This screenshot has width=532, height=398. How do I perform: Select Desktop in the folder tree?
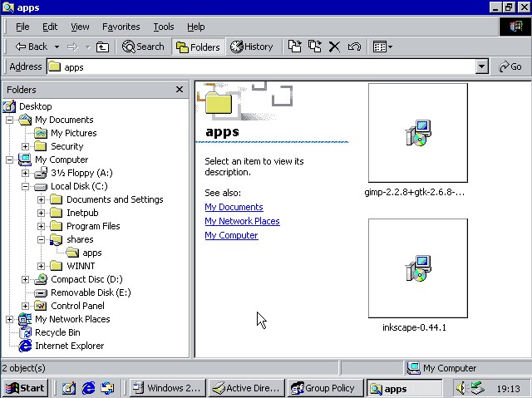pos(35,106)
